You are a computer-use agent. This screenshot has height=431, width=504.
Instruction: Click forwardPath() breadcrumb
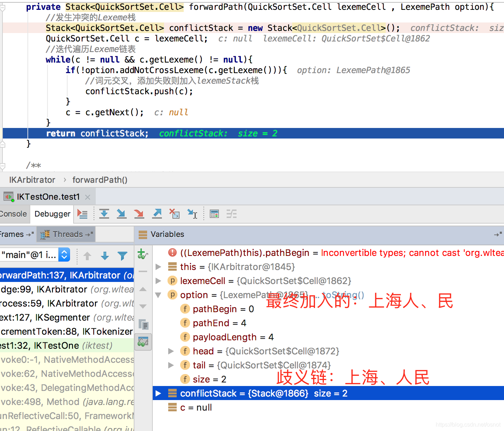pos(100,180)
